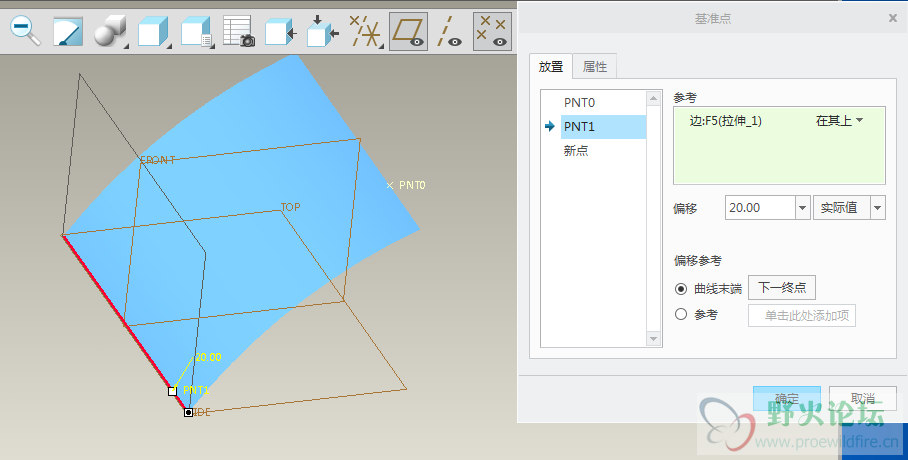This screenshot has width=908, height=460.
Task: Open the 在其上 constraint dropdown
Action: pyautogui.click(x=840, y=121)
